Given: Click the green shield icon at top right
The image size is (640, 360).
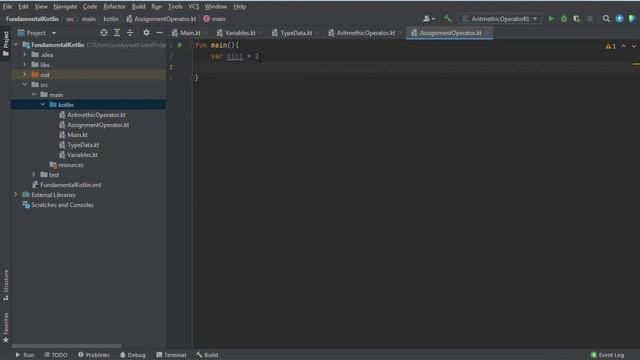Looking at the screenshot, I should tap(632, 19).
